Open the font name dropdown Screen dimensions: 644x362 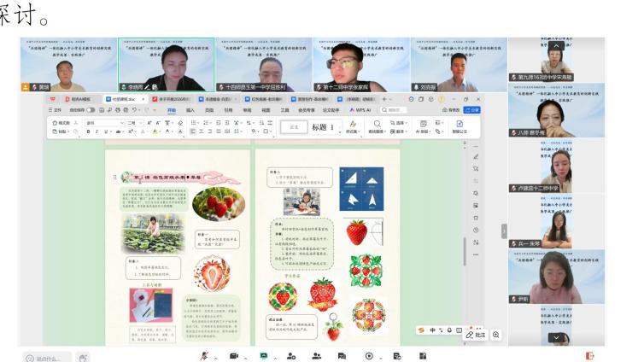(x=122, y=123)
